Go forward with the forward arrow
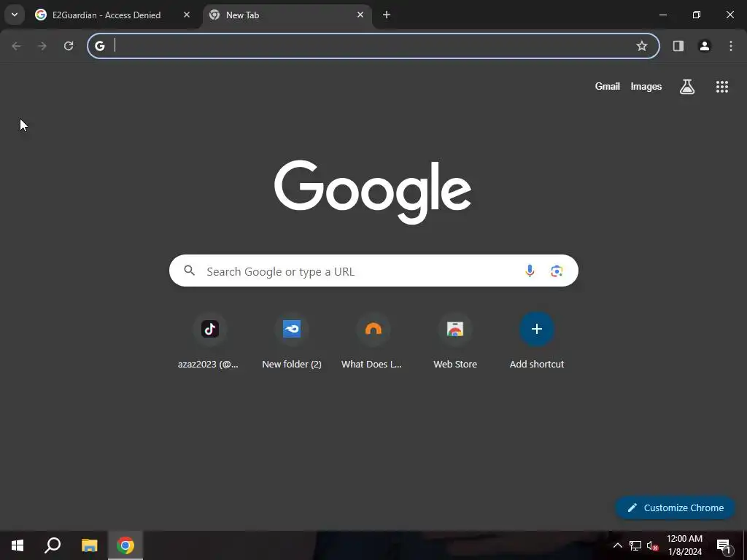The width and height of the screenshot is (747, 560). coord(42,46)
